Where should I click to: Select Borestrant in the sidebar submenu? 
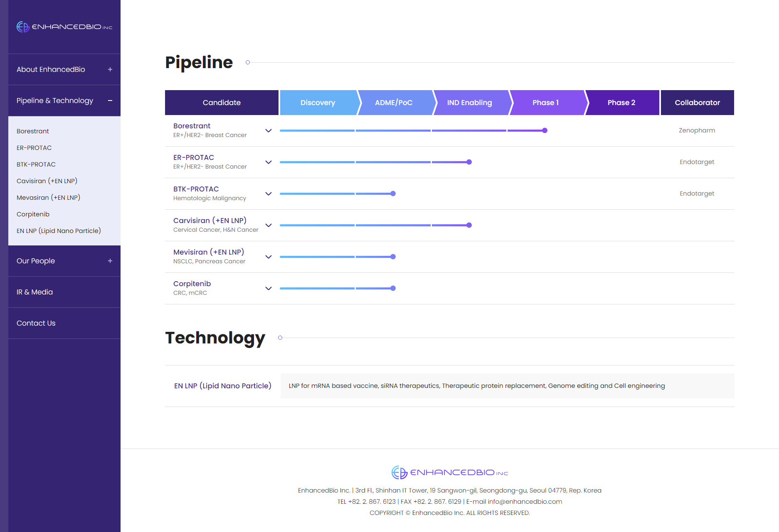(33, 131)
